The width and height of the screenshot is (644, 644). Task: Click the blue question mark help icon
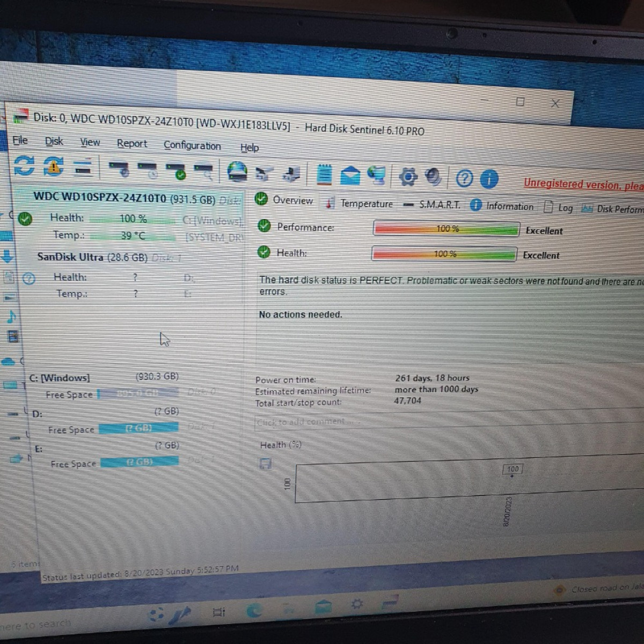coord(464,178)
